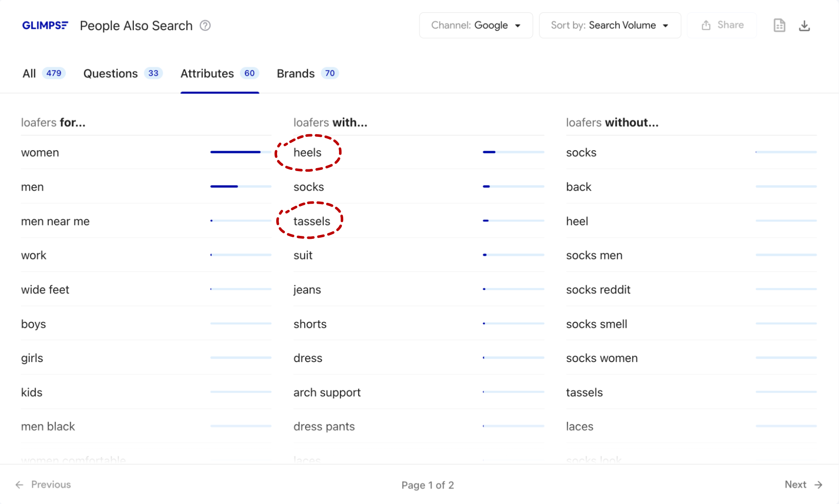Click 'tassels' under loafers with

pyautogui.click(x=312, y=221)
